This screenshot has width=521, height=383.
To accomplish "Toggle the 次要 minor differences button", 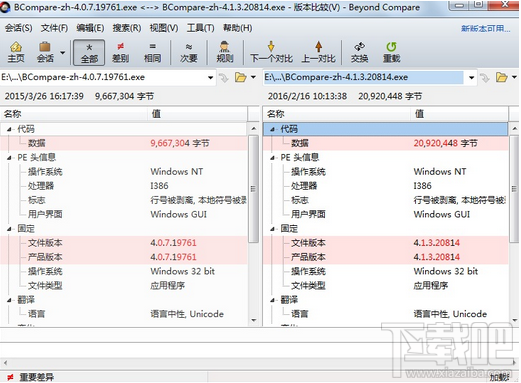I will click(x=189, y=52).
